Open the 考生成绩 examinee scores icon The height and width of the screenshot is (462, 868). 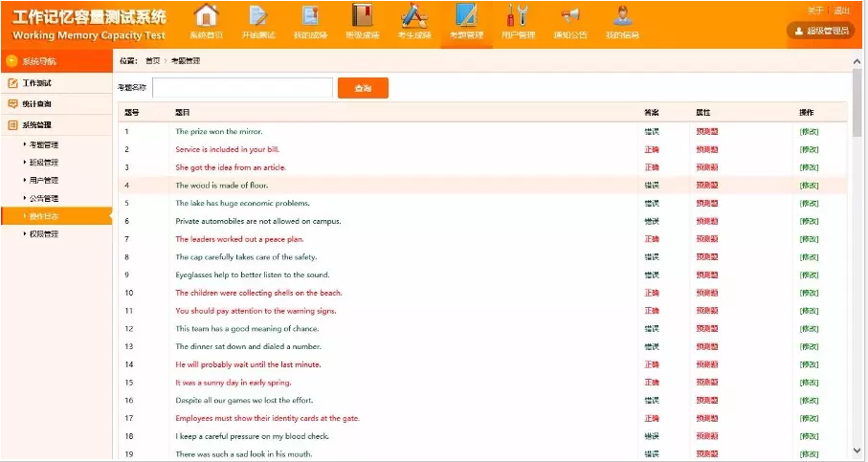[414, 15]
